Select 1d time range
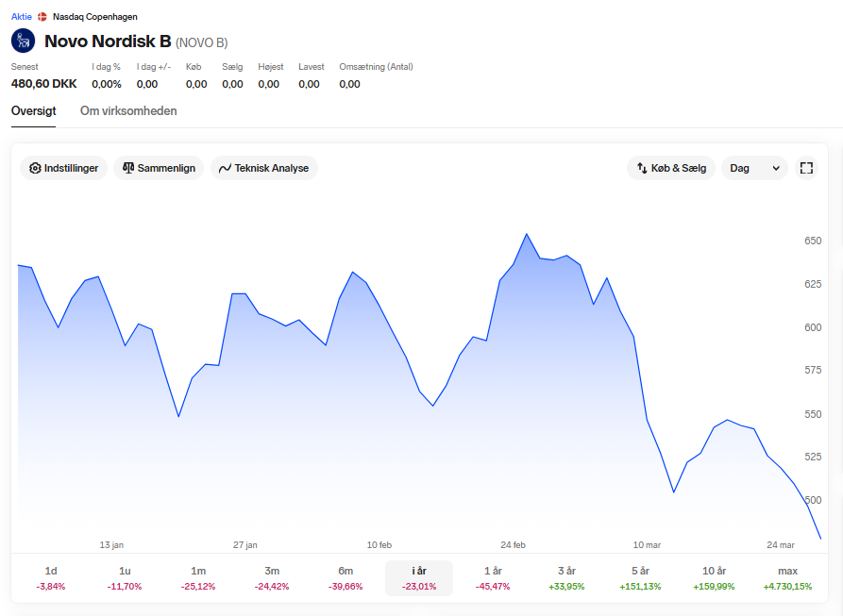The image size is (843, 616). (x=51, y=578)
